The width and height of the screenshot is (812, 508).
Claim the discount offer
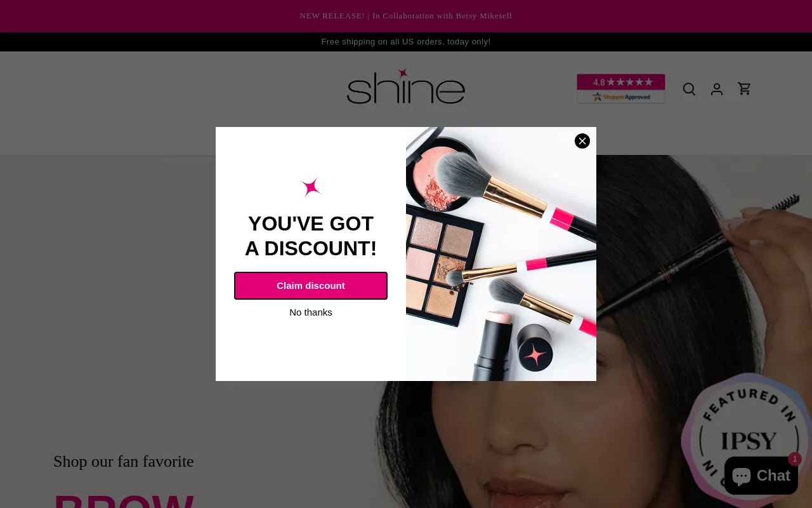(311, 286)
